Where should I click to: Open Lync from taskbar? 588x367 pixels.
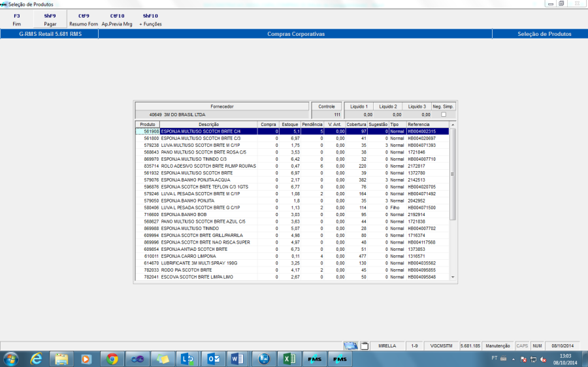tap(188, 359)
